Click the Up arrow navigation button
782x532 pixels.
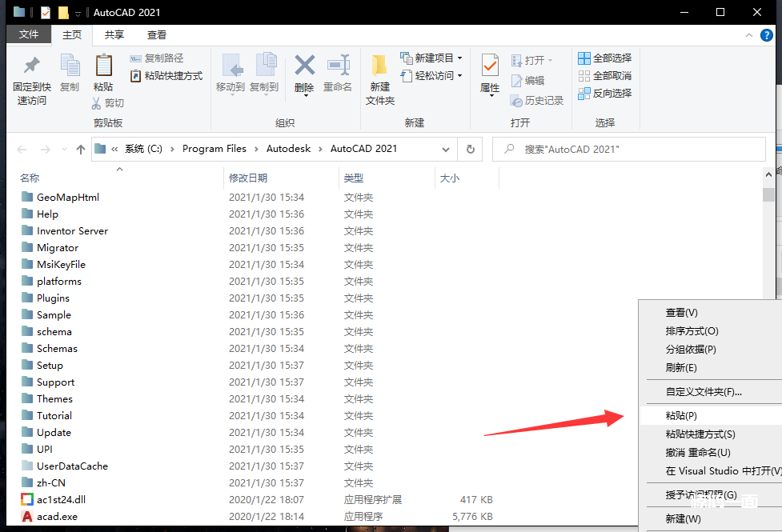point(80,150)
